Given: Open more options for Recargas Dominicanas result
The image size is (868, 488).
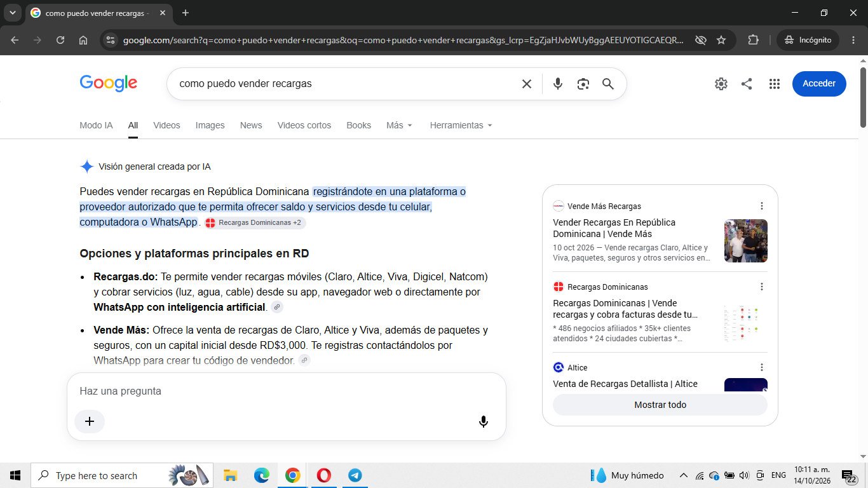Looking at the screenshot, I should [x=762, y=287].
